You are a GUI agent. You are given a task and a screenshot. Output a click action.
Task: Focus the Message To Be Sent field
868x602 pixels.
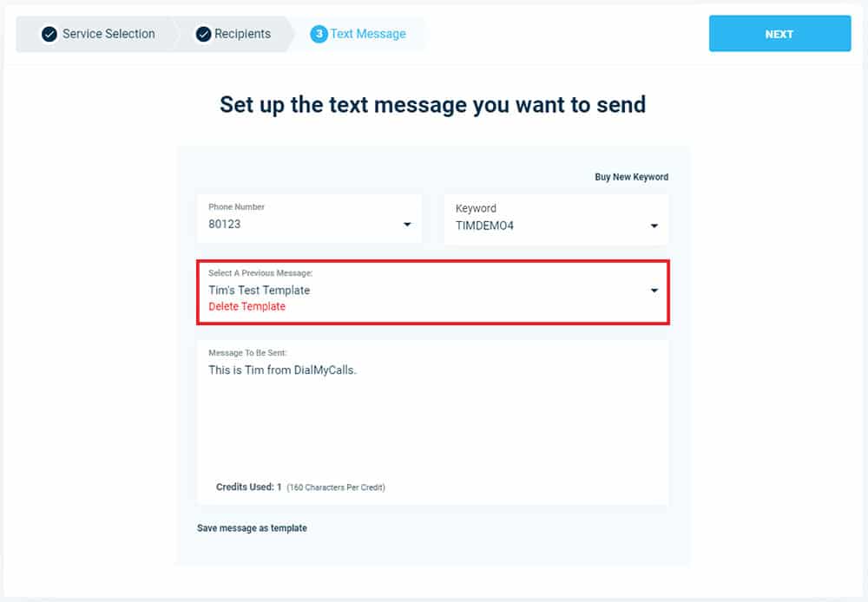coord(433,422)
